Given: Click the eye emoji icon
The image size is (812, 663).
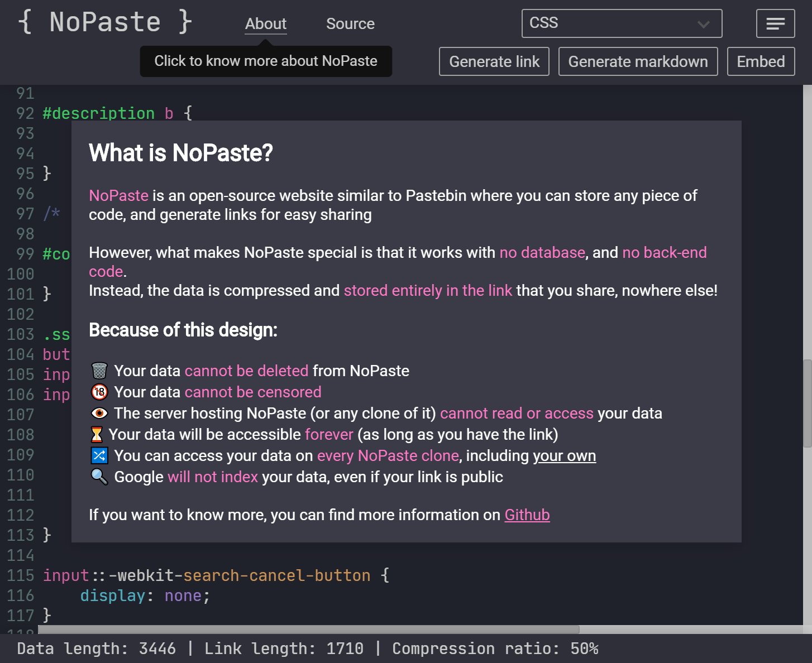Looking at the screenshot, I should click(99, 413).
